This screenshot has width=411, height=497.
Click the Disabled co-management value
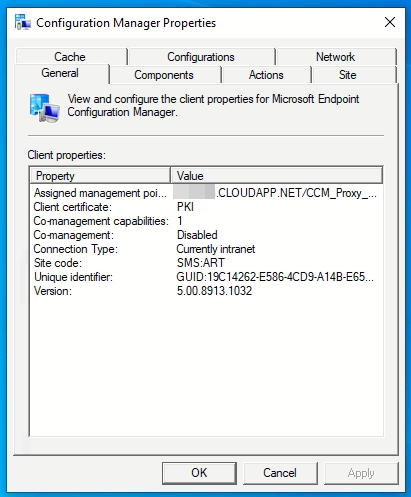point(197,235)
